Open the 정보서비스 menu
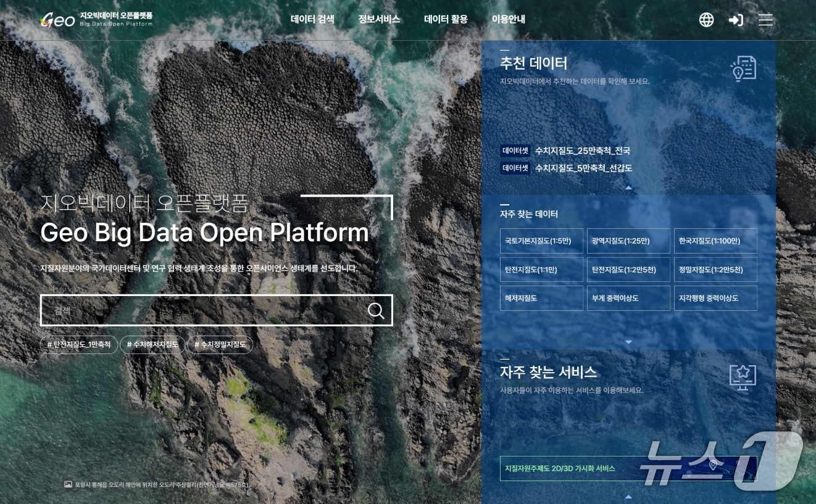Image resolution: width=816 pixels, height=504 pixels. (x=379, y=19)
